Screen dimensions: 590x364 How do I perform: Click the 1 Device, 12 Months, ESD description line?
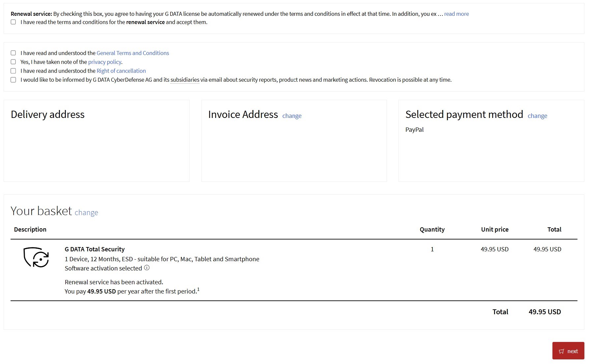[162, 259]
